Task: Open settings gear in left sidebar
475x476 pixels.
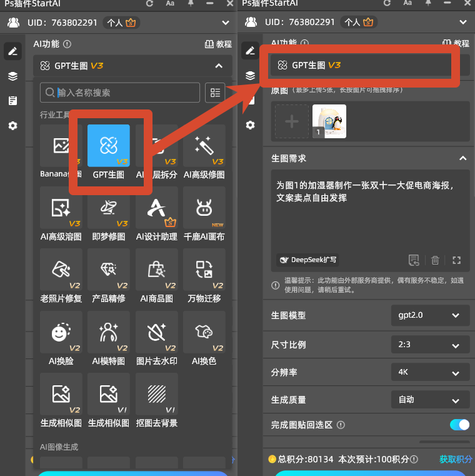Action: pos(12,125)
